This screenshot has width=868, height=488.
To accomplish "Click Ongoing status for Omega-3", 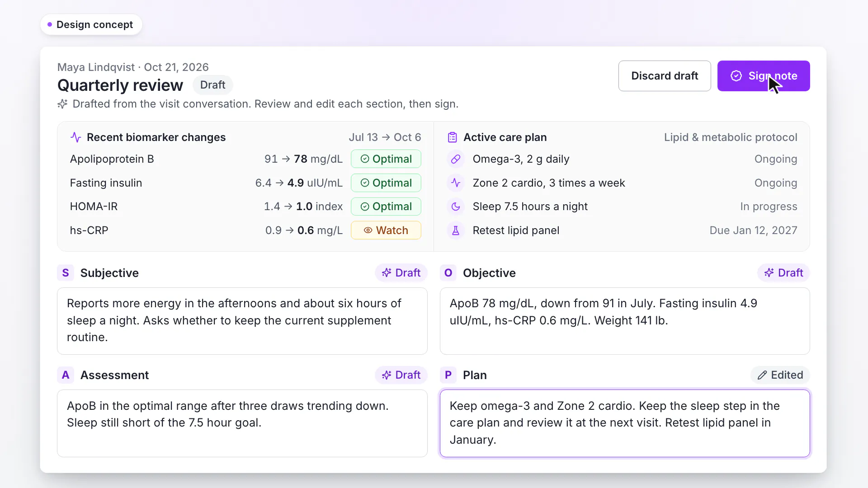I will [x=776, y=159].
